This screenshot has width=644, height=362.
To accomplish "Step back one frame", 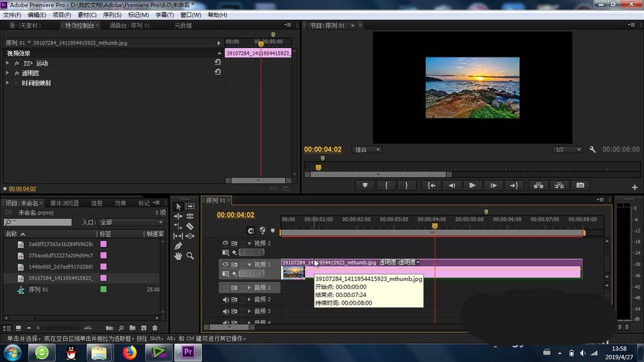I will [x=452, y=186].
